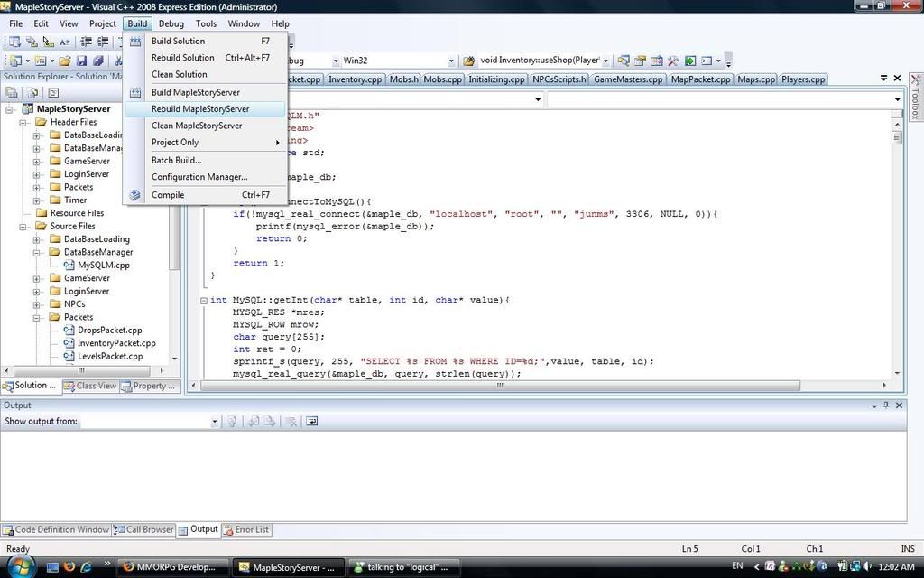
Task: Switch to the Inventory.cpp tab
Action: tap(354, 79)
